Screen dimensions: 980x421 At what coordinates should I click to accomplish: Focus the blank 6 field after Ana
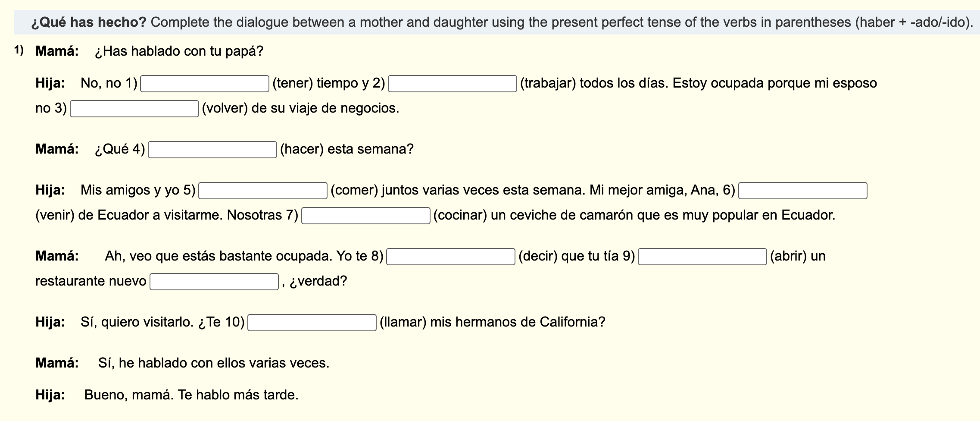(x=802, y=191)
